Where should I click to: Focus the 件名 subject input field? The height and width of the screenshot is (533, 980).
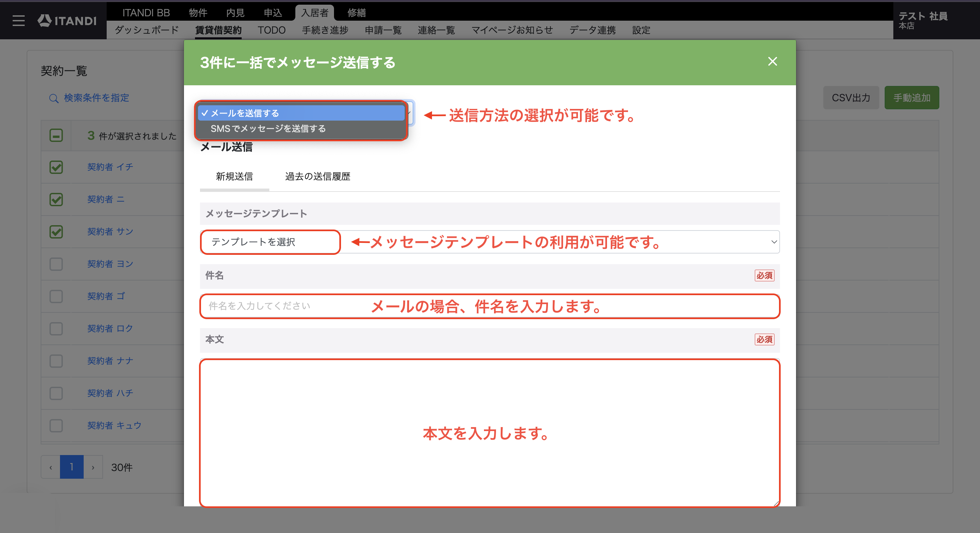tap(490, 306)
